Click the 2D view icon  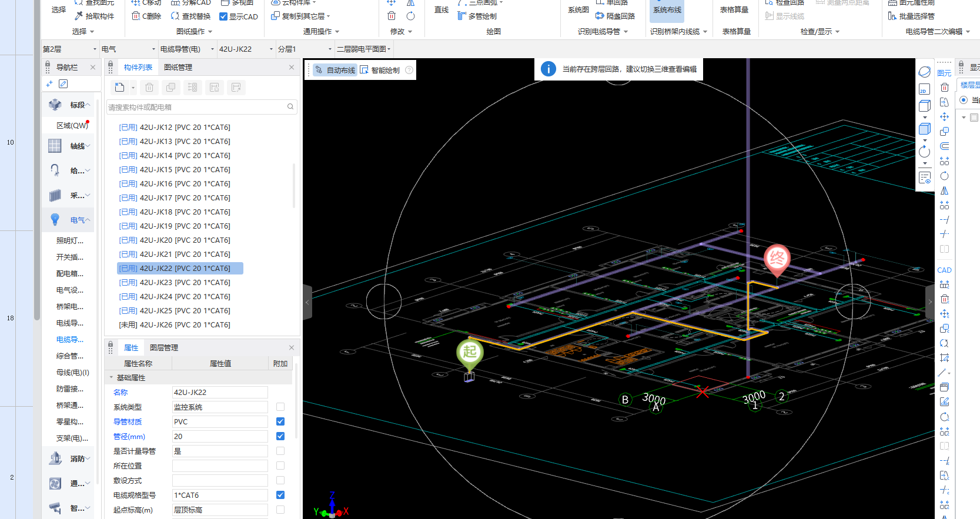click(x=924, y=89)
